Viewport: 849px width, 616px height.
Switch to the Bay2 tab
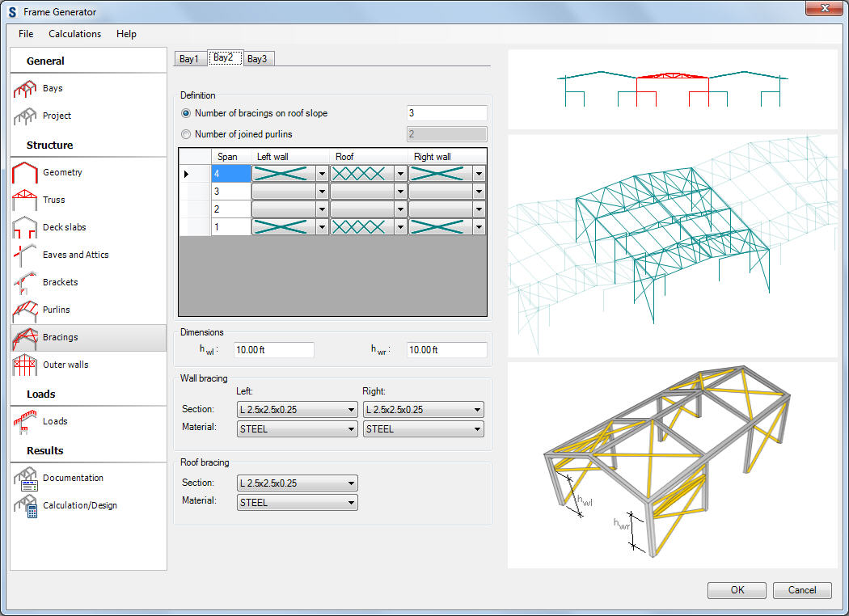[x=225, y=57]
